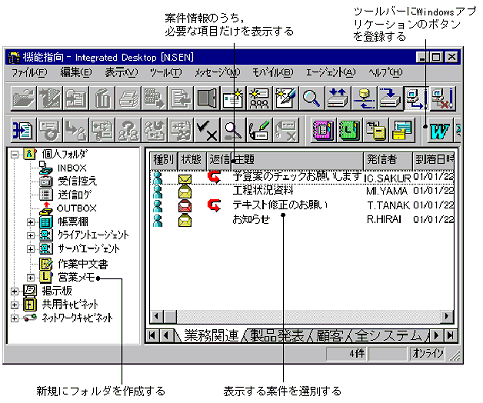The height and width of the screenshot is (403, 483).
Task: Click the grayed trash can toolbar icon
Action: click(x=102, y=99)
